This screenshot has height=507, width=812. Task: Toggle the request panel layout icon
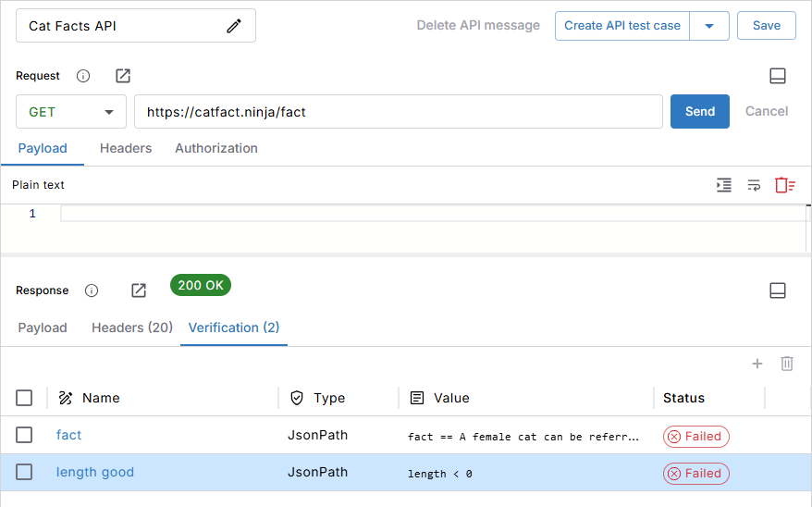point(778,76)
